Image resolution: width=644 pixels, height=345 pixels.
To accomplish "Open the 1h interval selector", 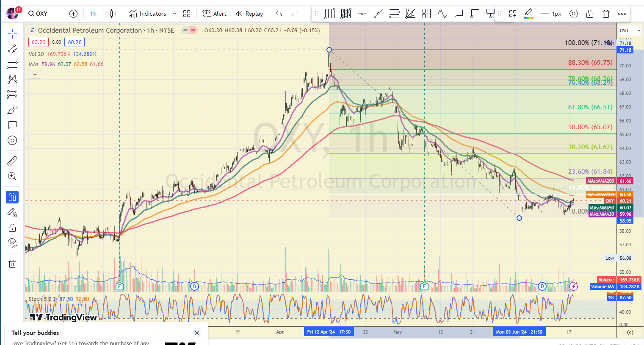I will (x=93, y=14).
